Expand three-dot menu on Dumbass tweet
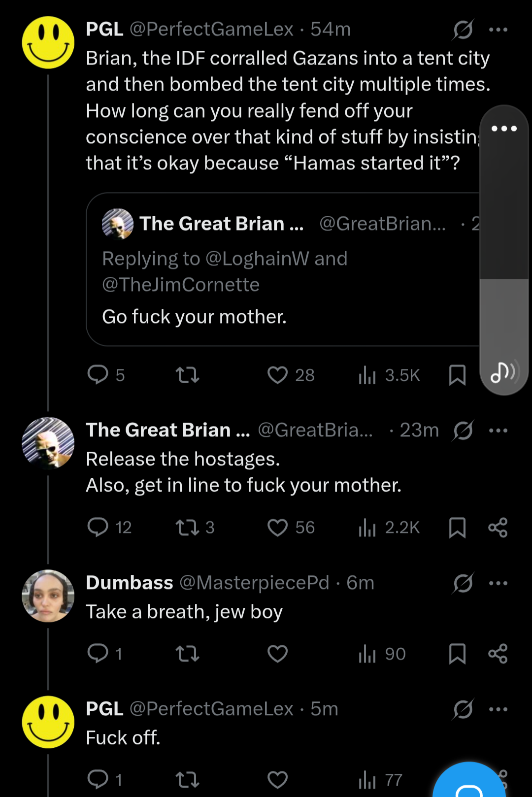 [498, 583]
